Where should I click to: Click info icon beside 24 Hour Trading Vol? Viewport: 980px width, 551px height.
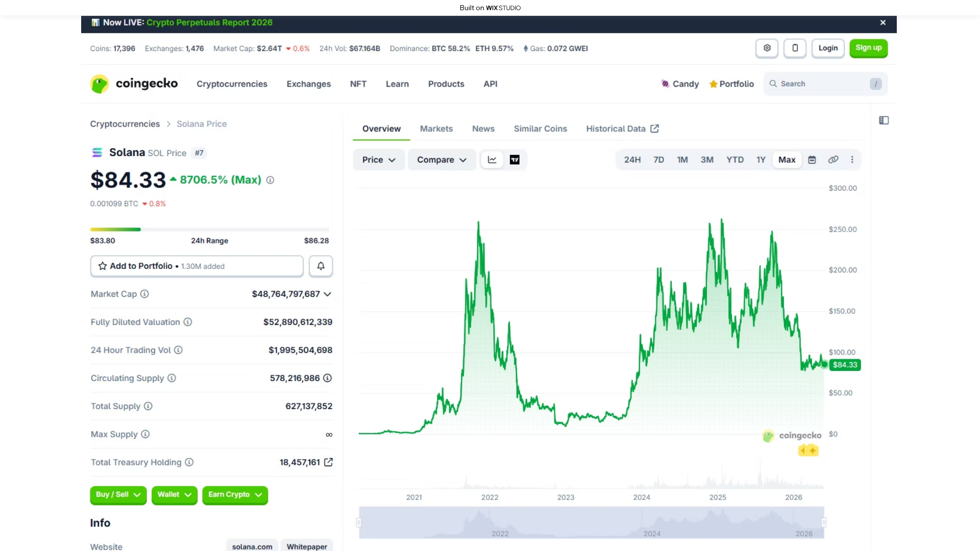(x=178, y=350)
